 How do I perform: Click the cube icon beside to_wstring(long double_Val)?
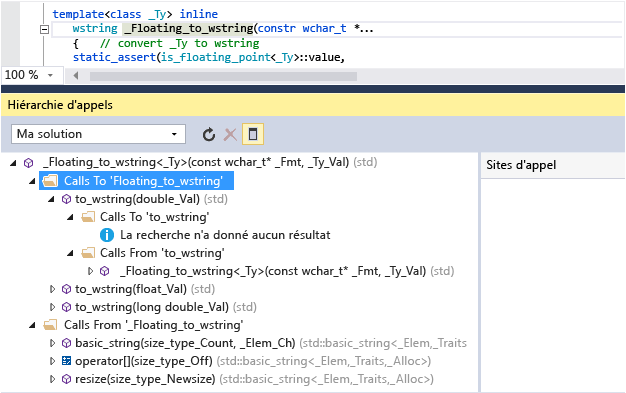pyautogui.click(x=67, y=307)
